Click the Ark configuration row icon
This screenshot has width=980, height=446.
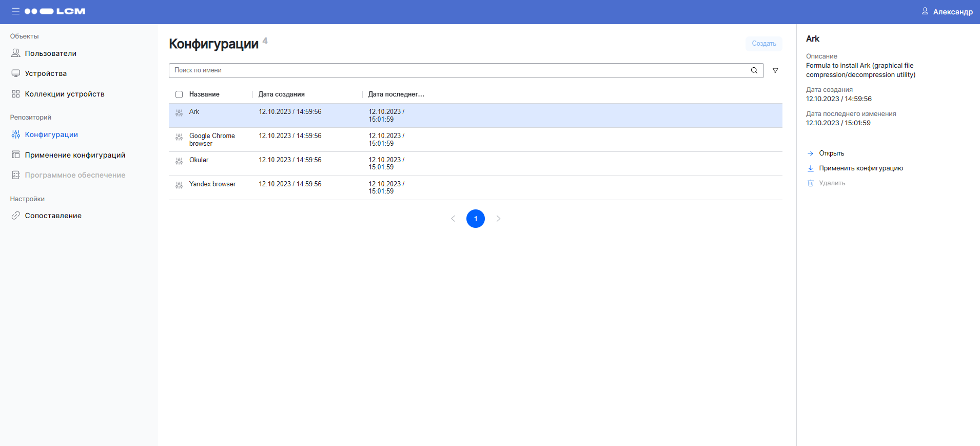coord(179,113)
